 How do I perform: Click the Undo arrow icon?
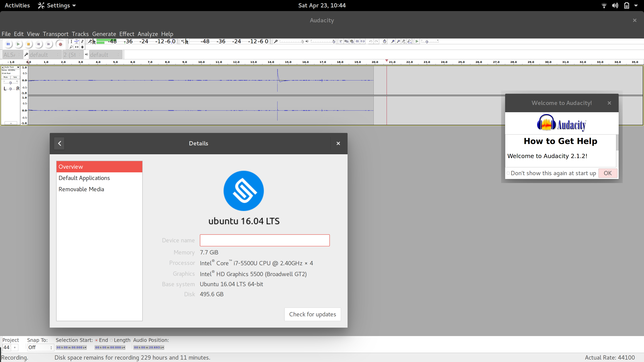pyautogui.click(x=371, y=41)
